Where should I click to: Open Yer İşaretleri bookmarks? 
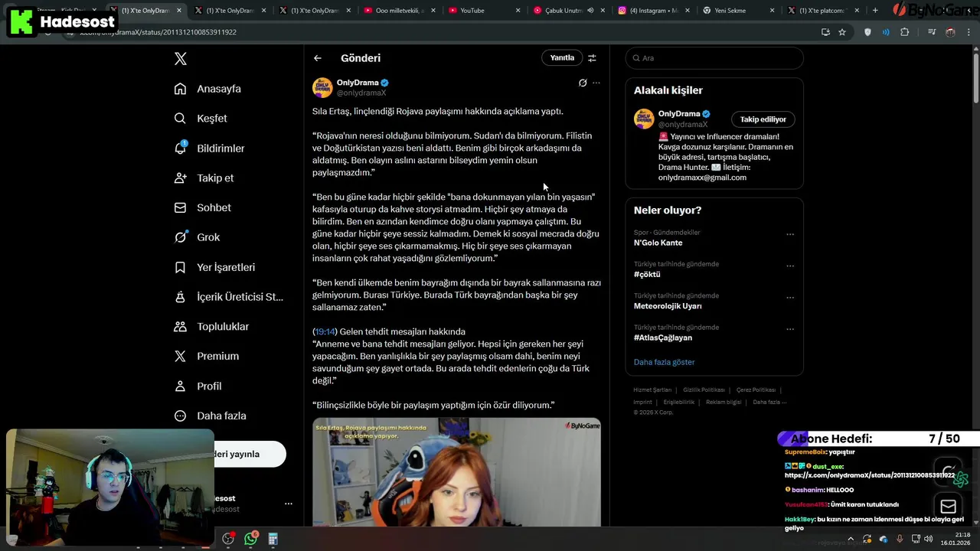[214, 267]
